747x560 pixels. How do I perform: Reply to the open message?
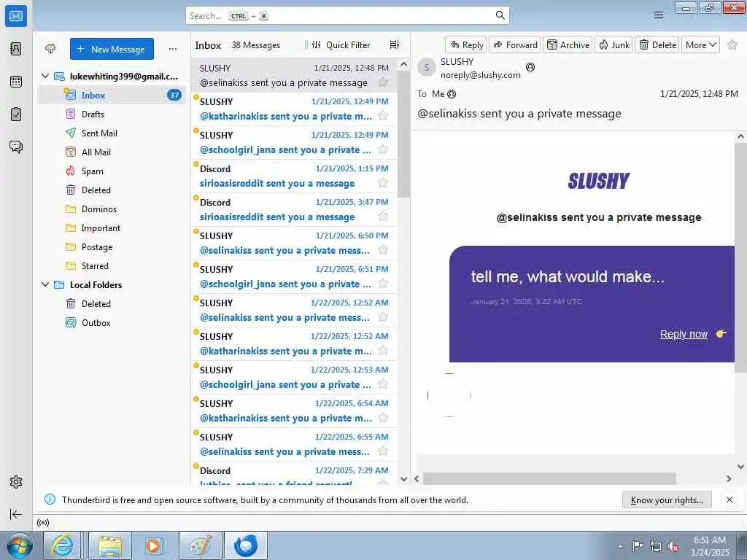tap(466, 44)
